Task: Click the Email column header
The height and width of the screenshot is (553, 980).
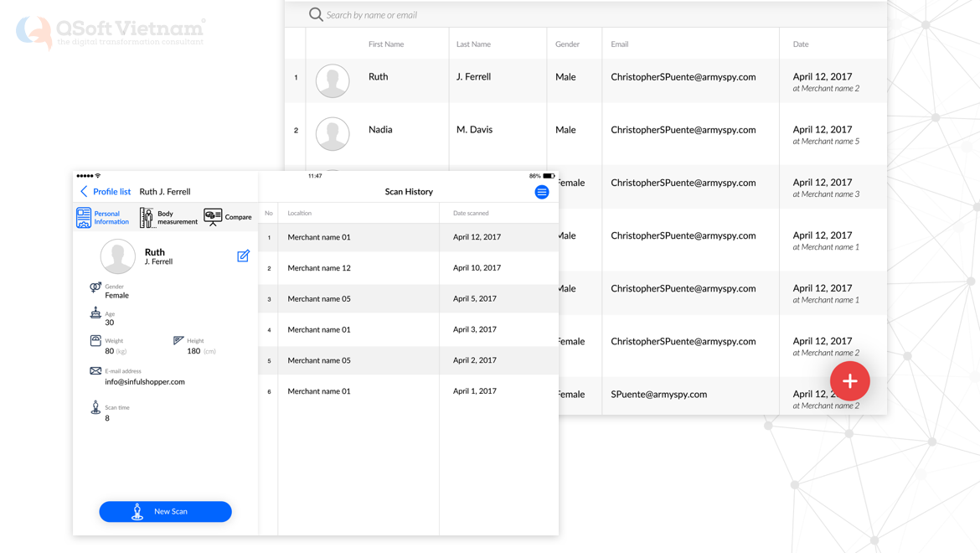Action: tap(619, 44)
